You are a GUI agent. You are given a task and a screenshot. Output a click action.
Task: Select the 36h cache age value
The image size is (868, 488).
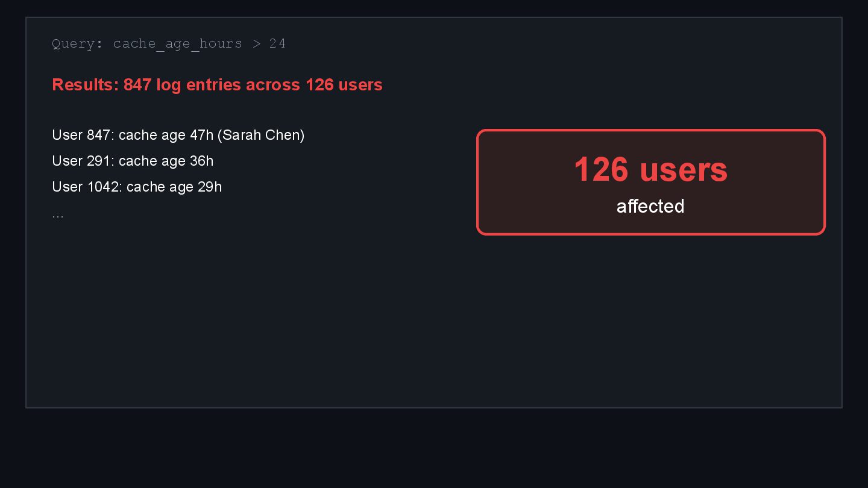click(201, 161)
